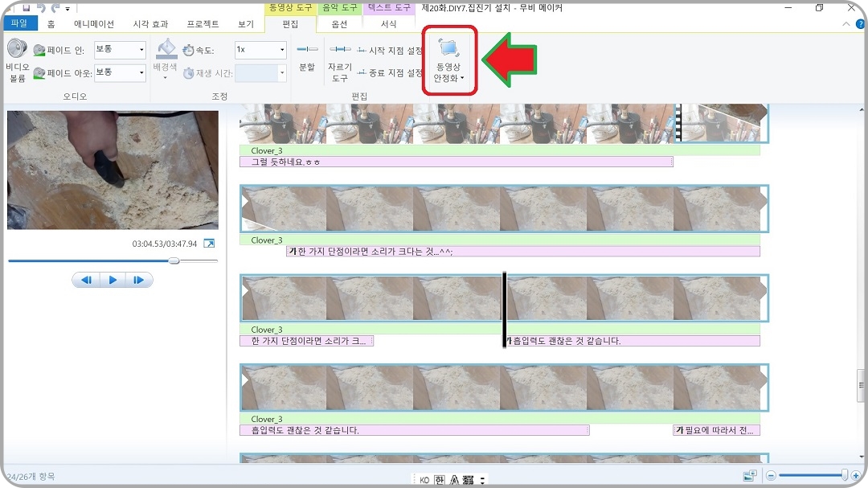Change thumbnail size icon in status bar
This screenshot has width=868, height=488.
[750, 475]
